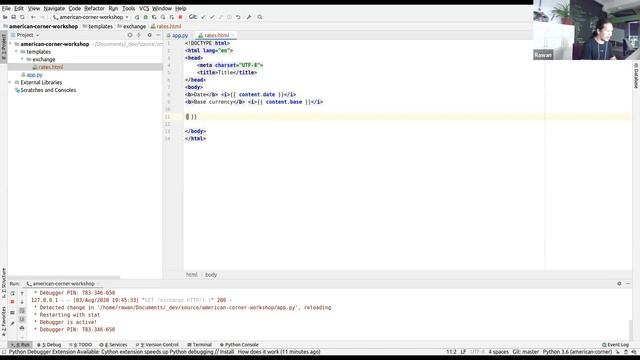Toggle the Favorites tool window stripe button
The image size is (640, 360).
(x=4, y=322)
